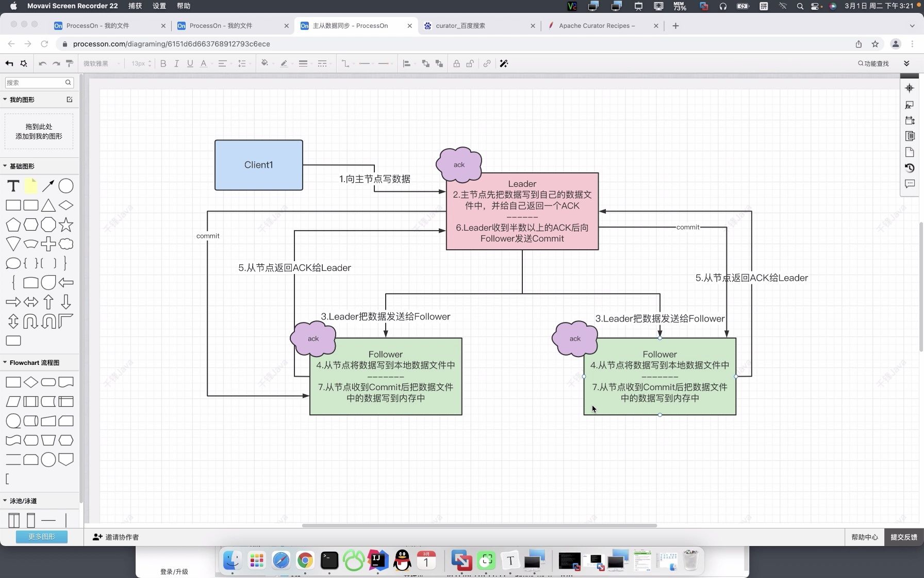Viewport: 924px width, 578px height.
Task: Collapse the 泳池/泳道 section
Action: [x=5, y=501]
